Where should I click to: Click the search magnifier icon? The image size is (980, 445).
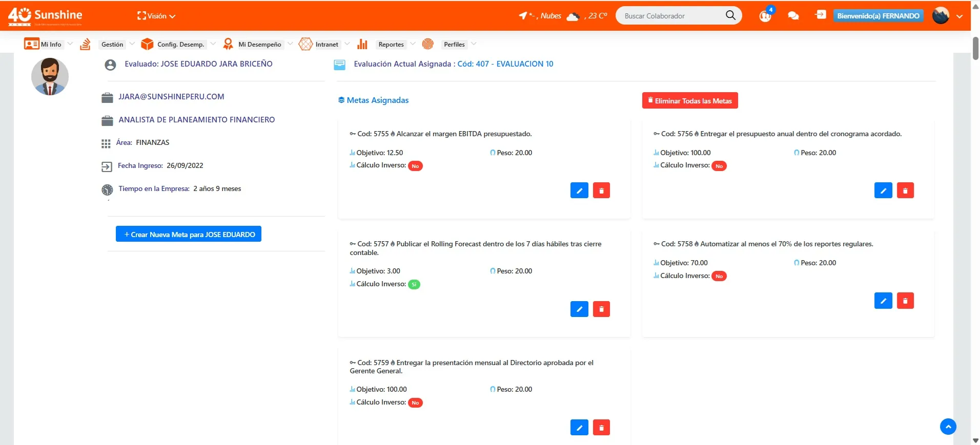730,15
